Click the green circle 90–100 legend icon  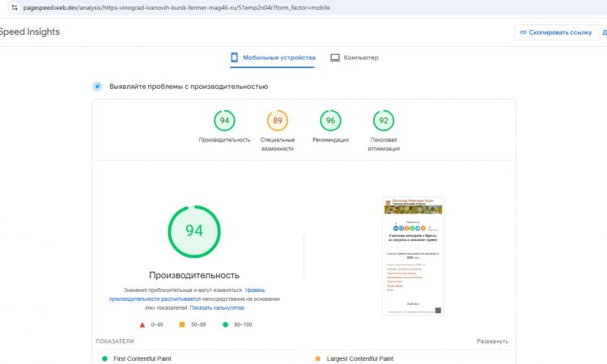(x=225, y=324)
